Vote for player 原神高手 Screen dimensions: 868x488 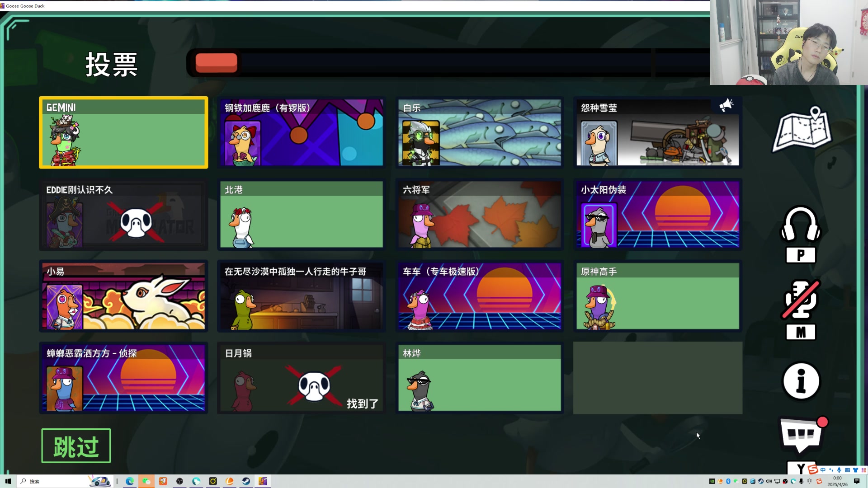point(658,296)
